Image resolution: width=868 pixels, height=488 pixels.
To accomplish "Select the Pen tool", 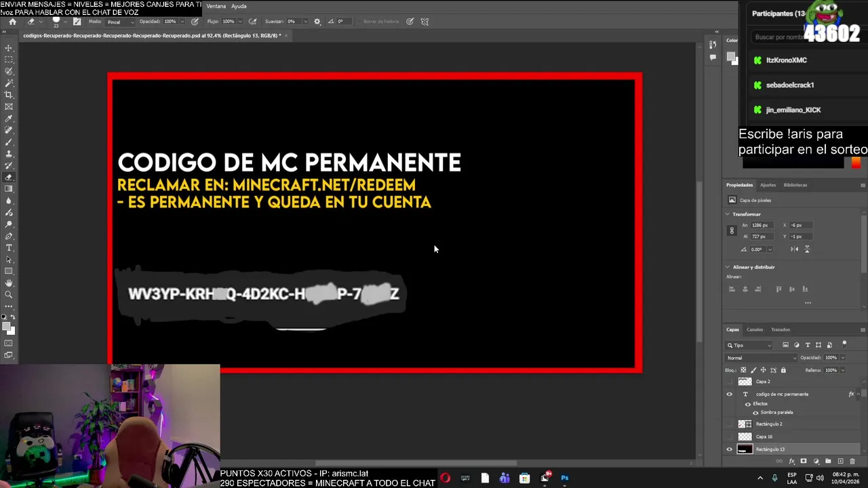I will 9,236.
